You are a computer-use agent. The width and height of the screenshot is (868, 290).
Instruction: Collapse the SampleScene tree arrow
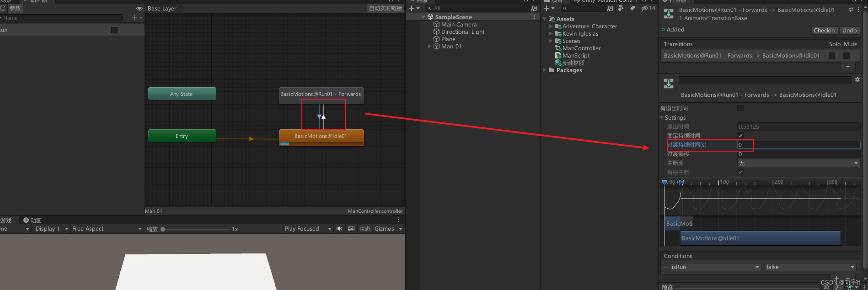point(423,17)
